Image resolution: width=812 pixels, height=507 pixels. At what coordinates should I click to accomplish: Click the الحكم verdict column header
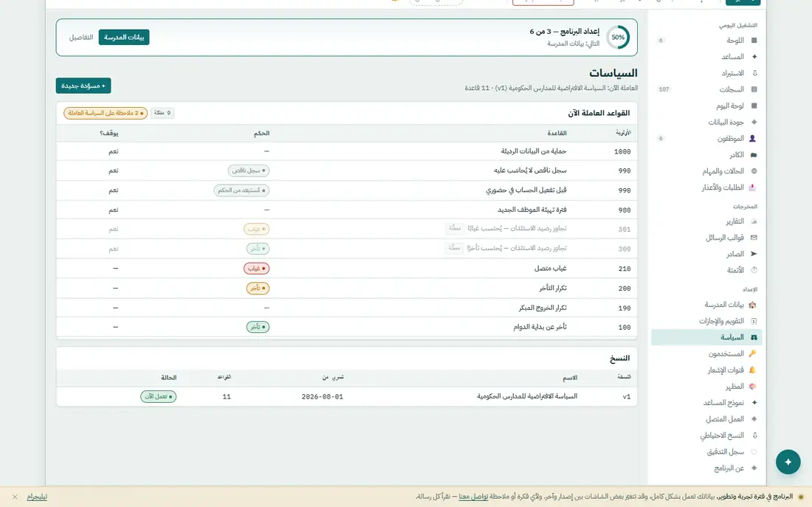pyautogui.click(x=261, y=133)
